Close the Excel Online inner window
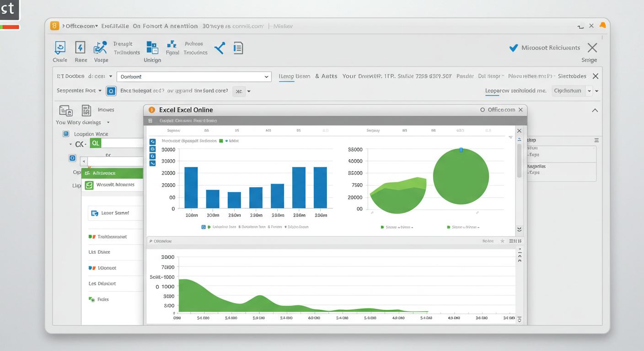This screenshot has height=351, width=644. pos(520,110)
